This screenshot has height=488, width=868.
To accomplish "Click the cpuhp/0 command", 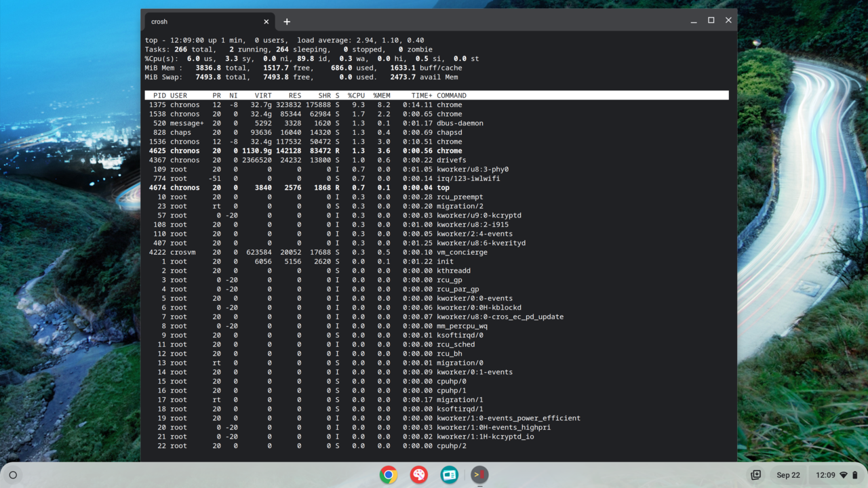I will [452, 381].
